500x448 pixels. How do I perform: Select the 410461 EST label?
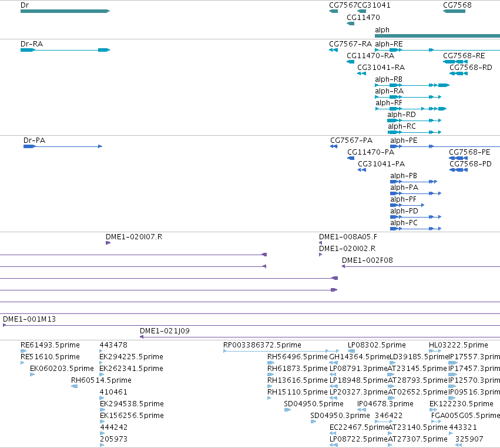click(x=113, y=392)
